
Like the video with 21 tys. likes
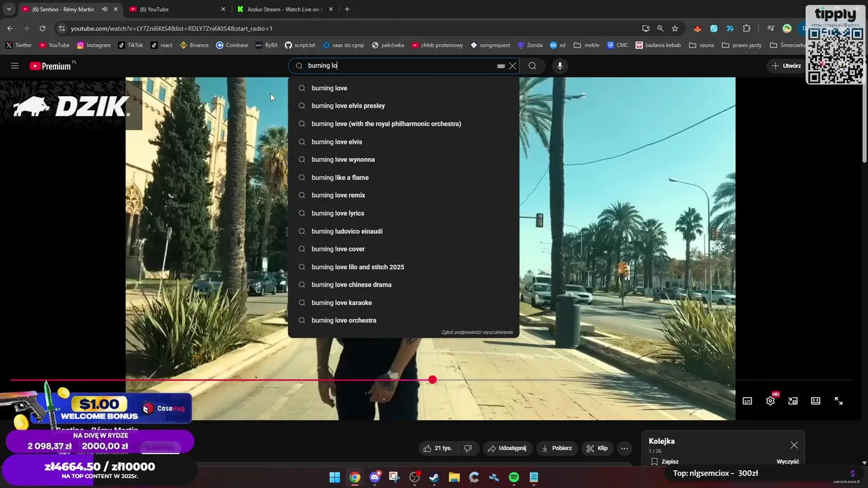click(437, 448)
